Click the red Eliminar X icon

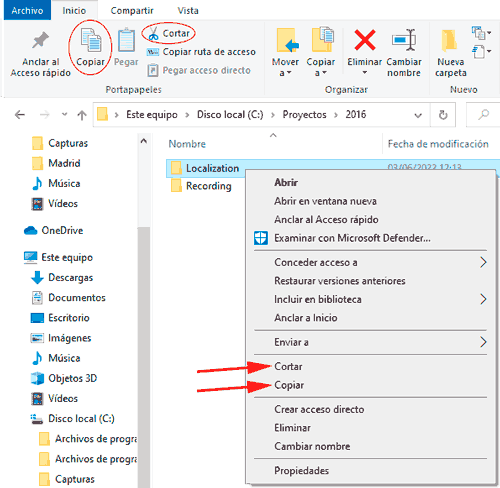(365, 40)
